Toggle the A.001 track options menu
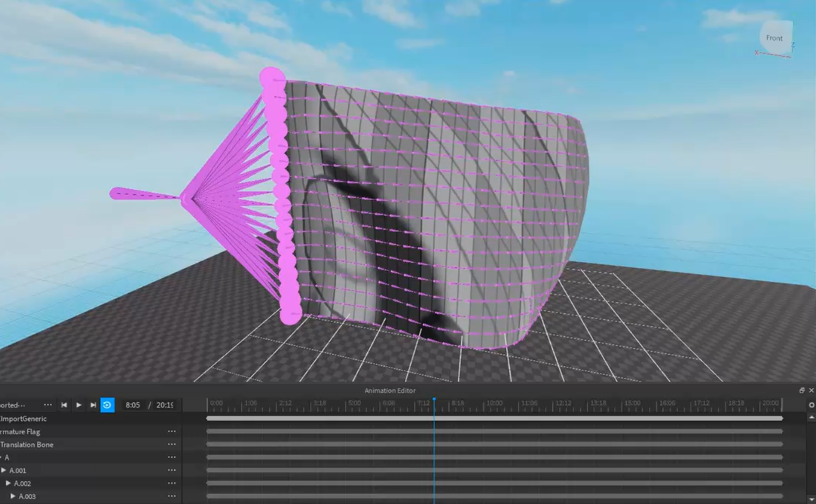 tap(172, 470)
